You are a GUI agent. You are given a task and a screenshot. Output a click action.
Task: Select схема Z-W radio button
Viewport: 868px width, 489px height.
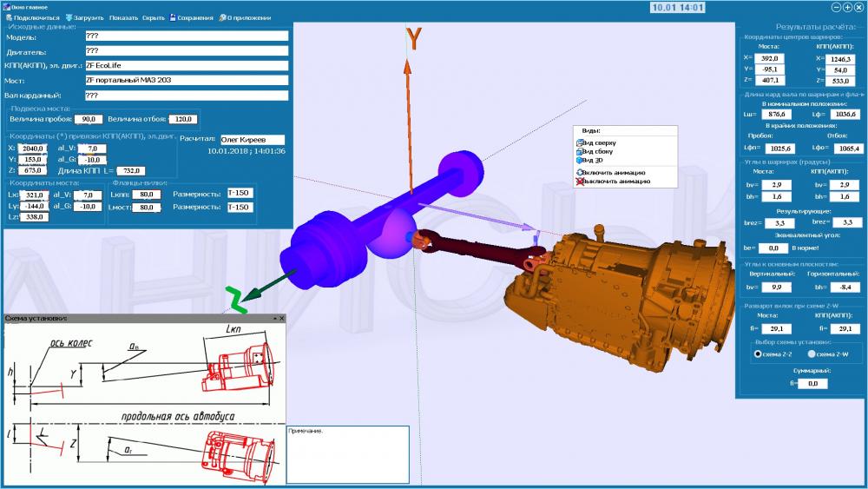(x=812, y=354)
